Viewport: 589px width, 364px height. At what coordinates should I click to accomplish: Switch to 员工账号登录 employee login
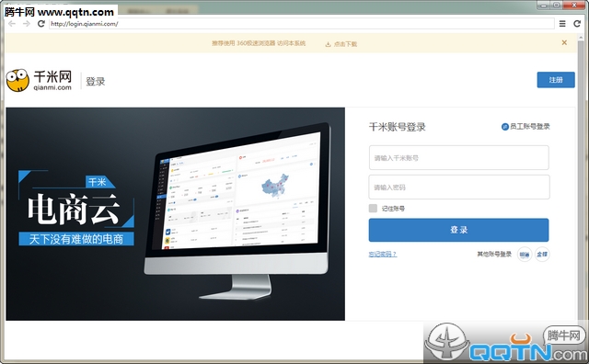(x=525, y=127)
